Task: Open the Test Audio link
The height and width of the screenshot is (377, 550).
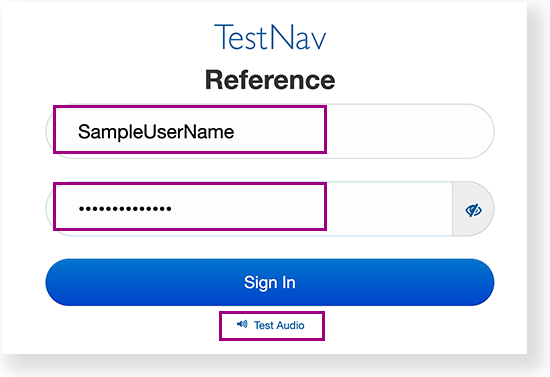Action: pos(271,325)
